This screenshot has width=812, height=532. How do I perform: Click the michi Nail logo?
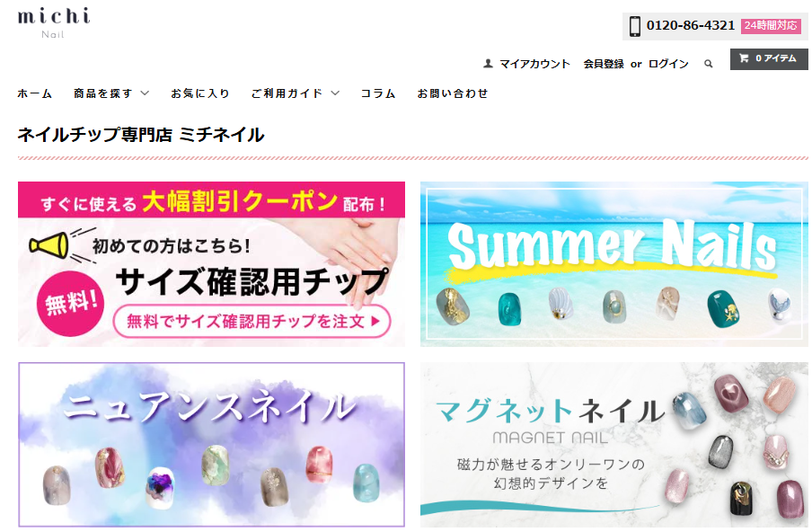54,23
